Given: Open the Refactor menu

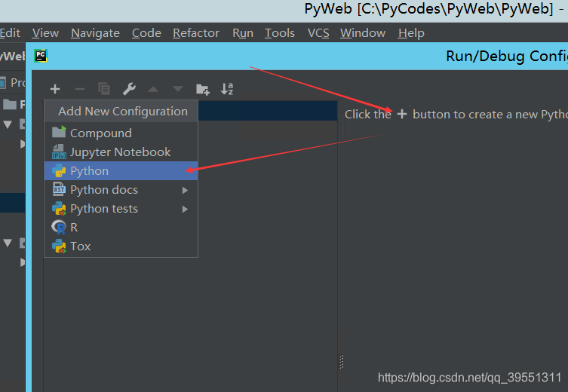Looking at the screenshot, I should point(196,33).
